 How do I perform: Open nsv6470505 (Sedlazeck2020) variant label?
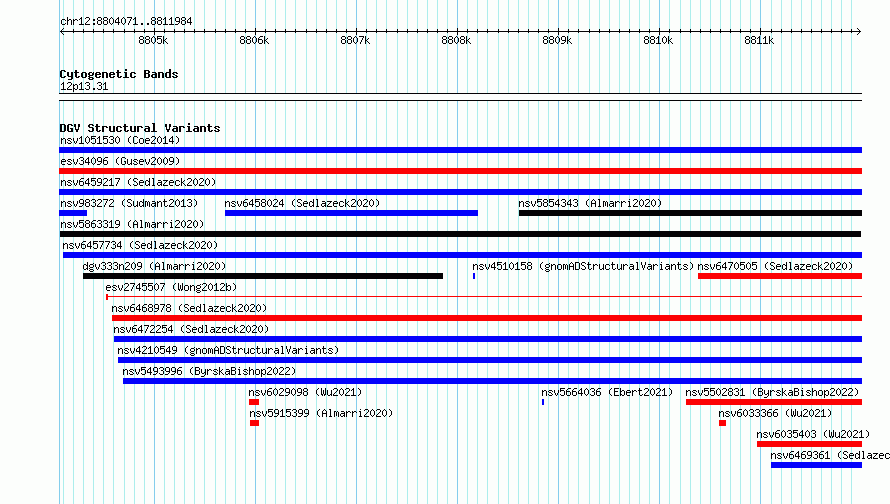coord(775,266)
